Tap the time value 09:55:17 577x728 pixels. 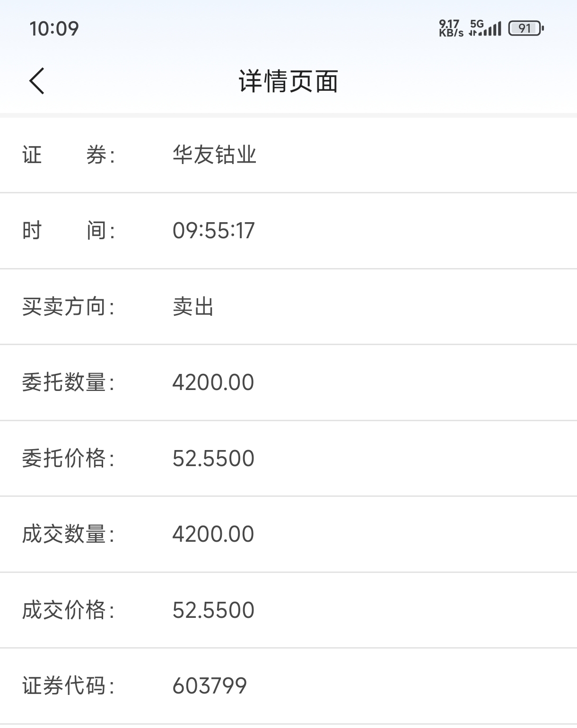click(213, 231)
